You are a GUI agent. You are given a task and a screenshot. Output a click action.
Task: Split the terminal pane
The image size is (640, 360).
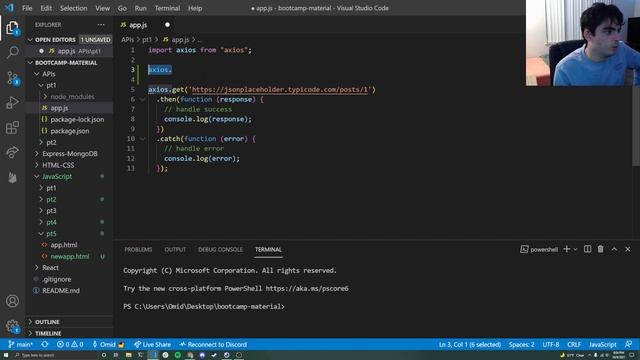587,249
